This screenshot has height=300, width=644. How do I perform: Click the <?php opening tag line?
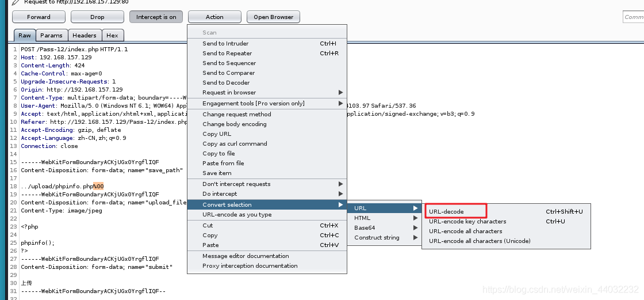[x=29, y=227]
